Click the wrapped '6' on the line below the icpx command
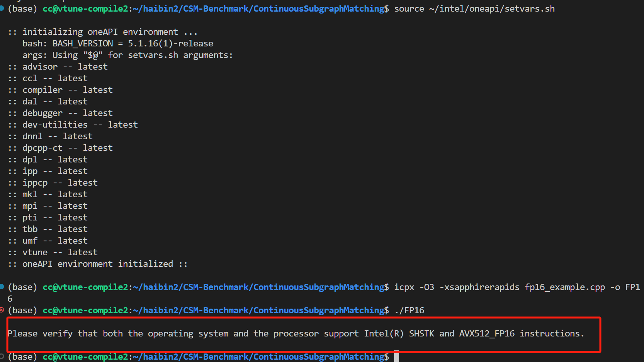The image size is (644, 362). (x=10, y=299)
